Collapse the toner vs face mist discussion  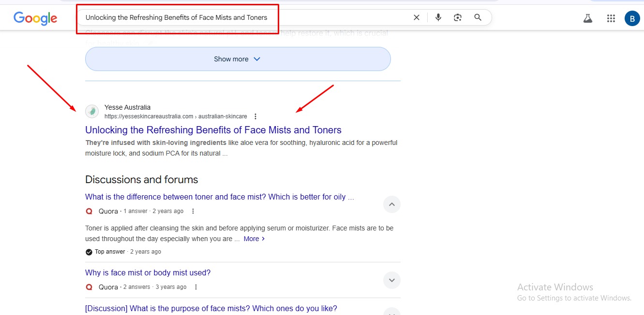coord(391,204)
